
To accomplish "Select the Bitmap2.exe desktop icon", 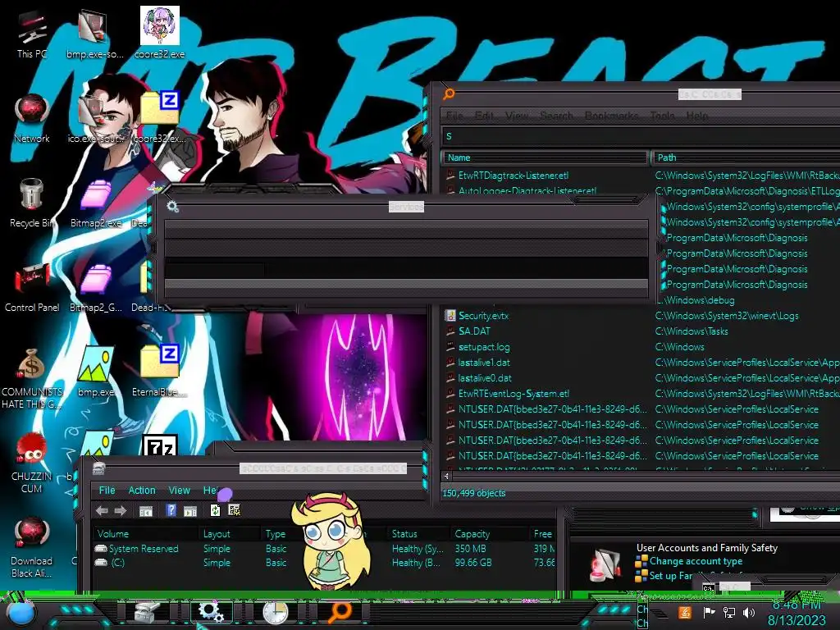I will click(x=96, y=203).
